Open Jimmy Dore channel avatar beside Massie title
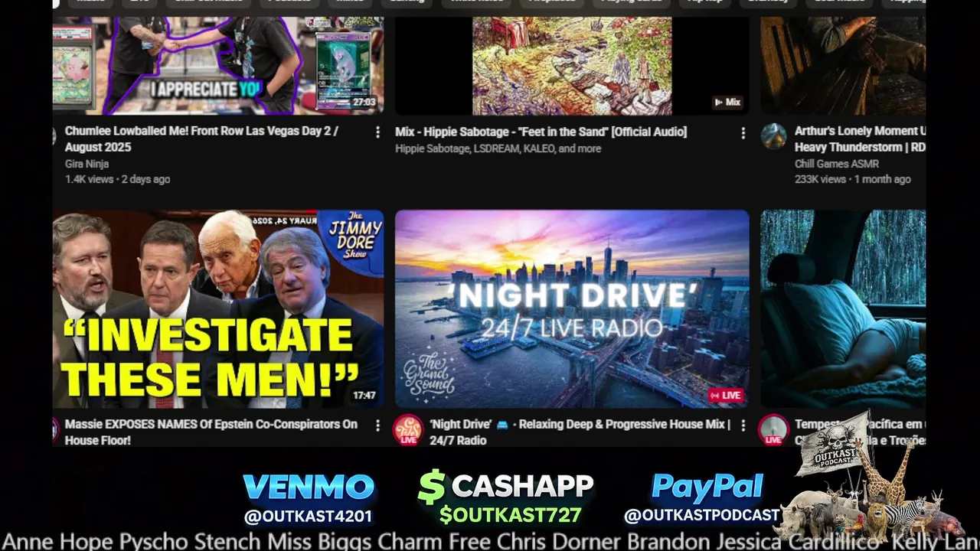The height and width of the screenshot is (551, 980). point(55,429)
